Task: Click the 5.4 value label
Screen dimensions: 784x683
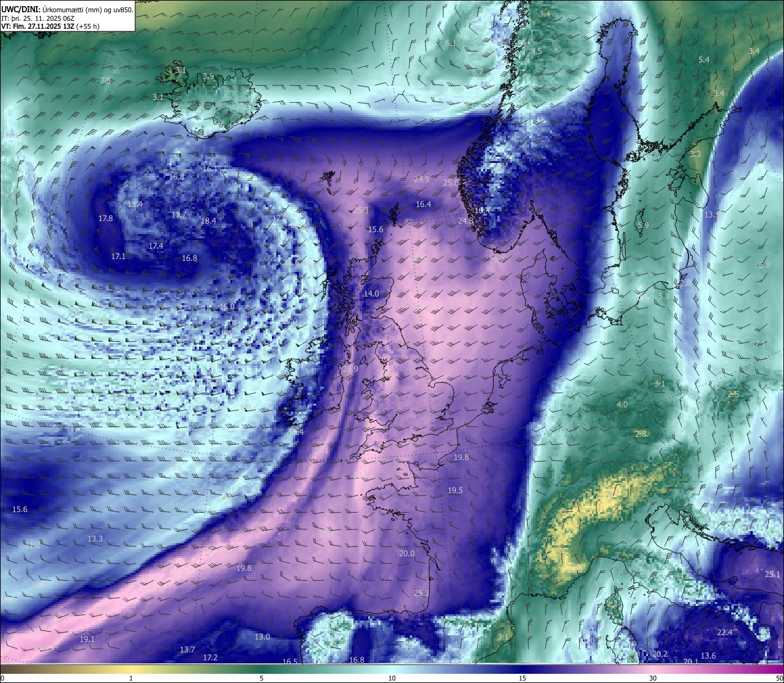Action: coord(704,60)
